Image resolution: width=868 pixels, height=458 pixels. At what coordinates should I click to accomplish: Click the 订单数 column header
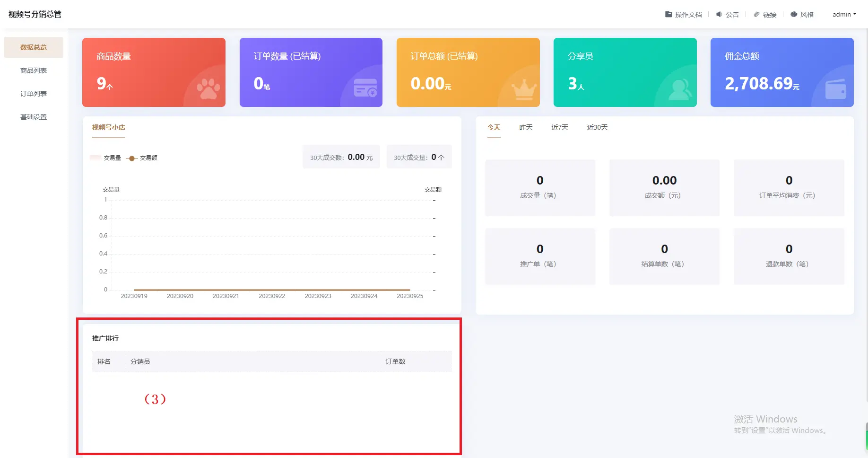tap(395, 361)
